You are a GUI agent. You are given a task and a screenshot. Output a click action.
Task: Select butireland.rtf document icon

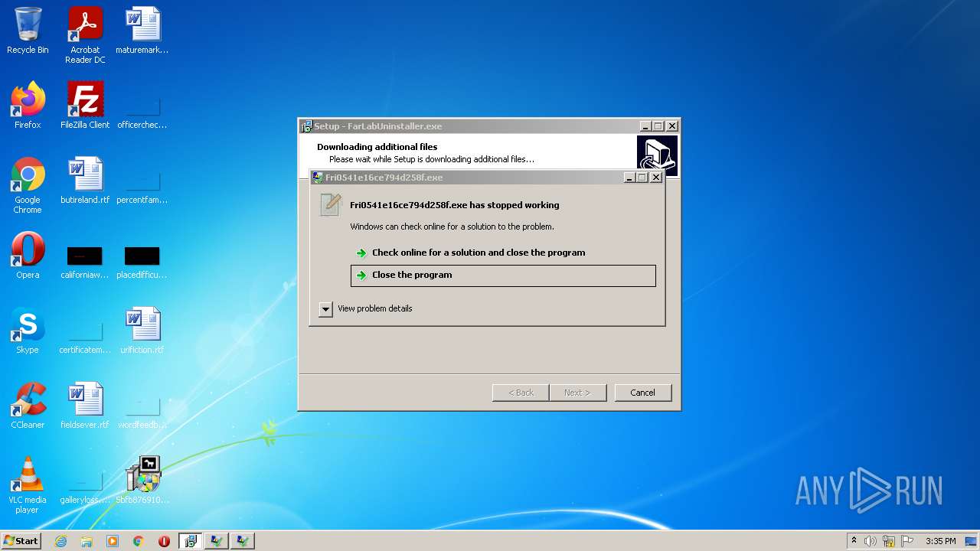pyautogui.click(x=85, y=181)
